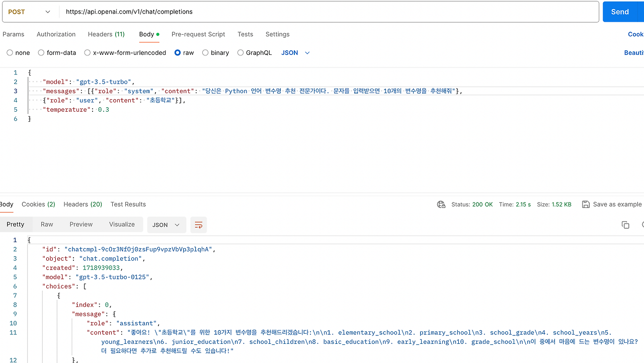Open the request Settings tab
This screenshot has width=644, height=363.
(x=278, y=34)
